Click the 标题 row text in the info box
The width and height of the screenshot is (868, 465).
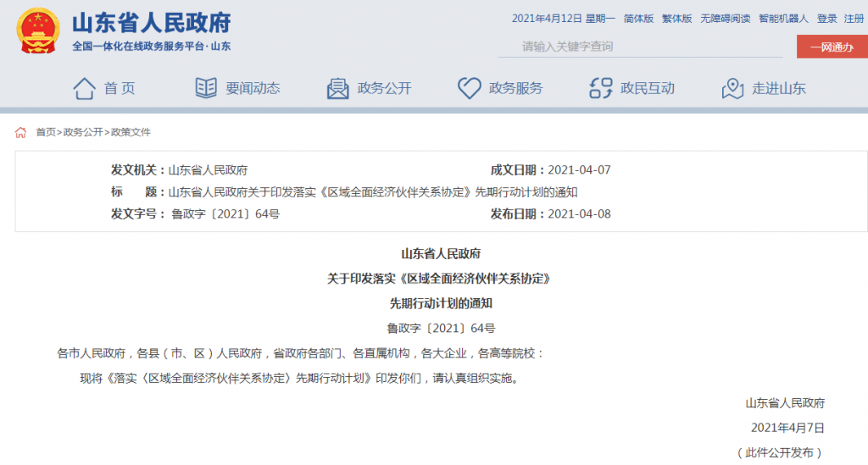click(x=373, y=192)
